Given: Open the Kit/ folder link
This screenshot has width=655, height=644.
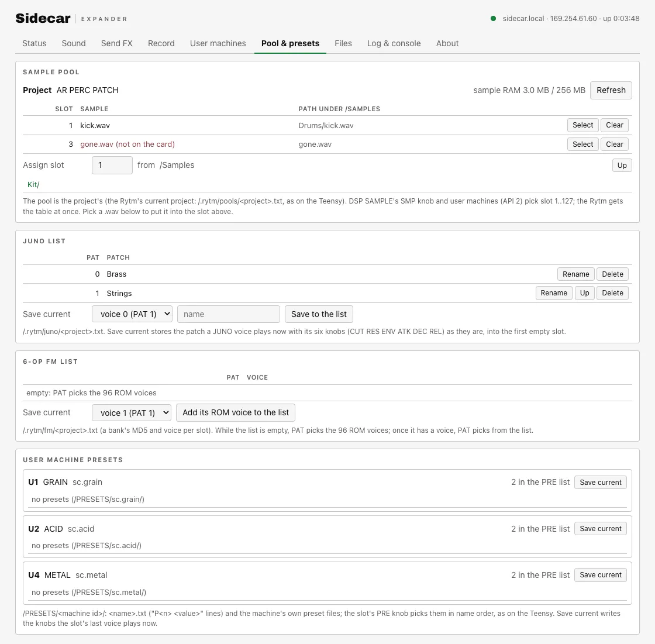Looking at the screenshot, I should [33, 184].
